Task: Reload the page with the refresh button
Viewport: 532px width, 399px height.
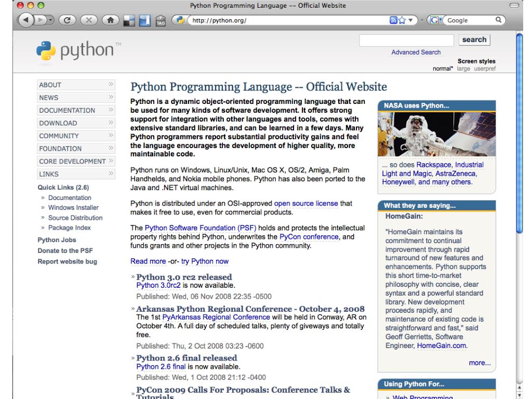Action: click(x=67, y=20)
